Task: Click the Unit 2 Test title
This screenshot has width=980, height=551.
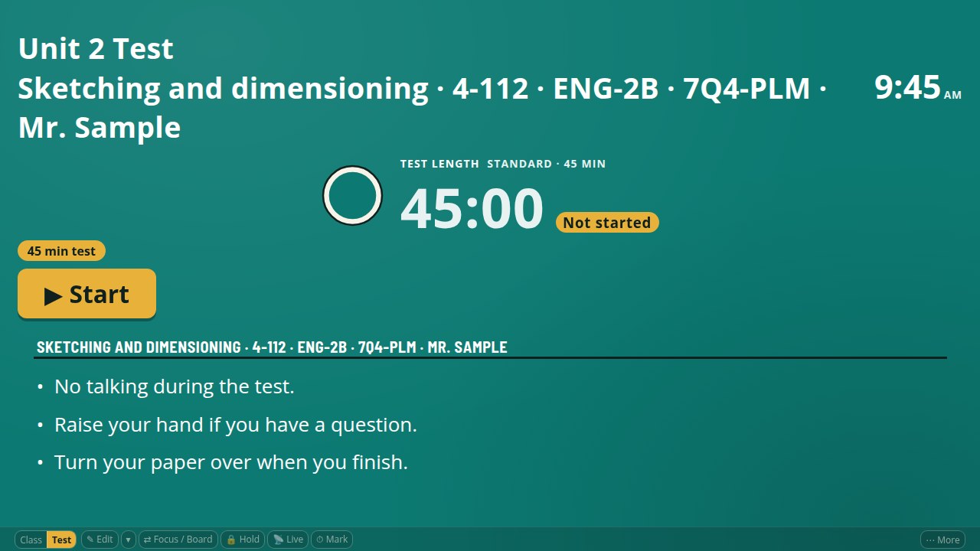Action: pyautogui.click(x=96, y=49)
